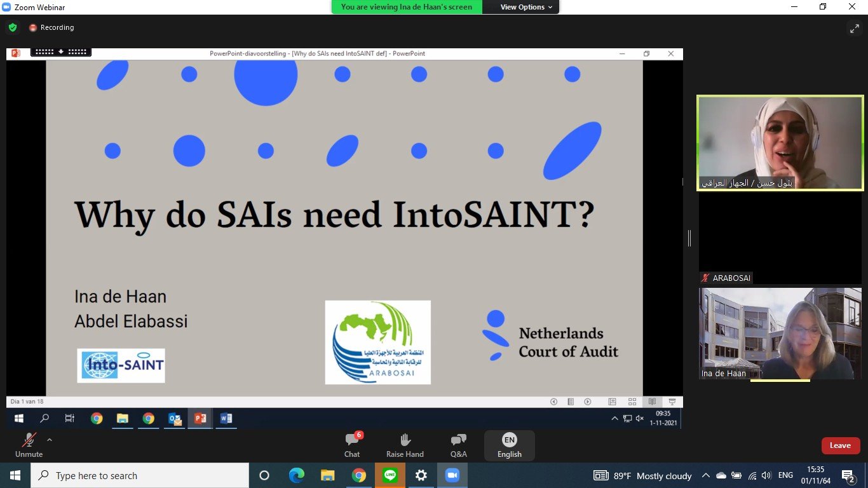The width and height of the screenshot is (868, 488).
Task: Click the muted volume icon in shared tray
Action: pos(640,418)
